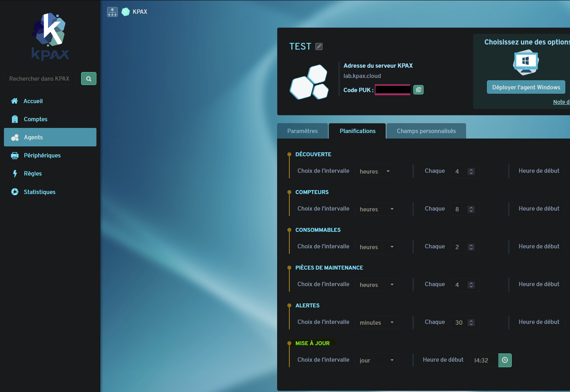This screenshot has height=392, width=570.
Task: Adjust Découverte Chaque value stepper
Action: 471,171
